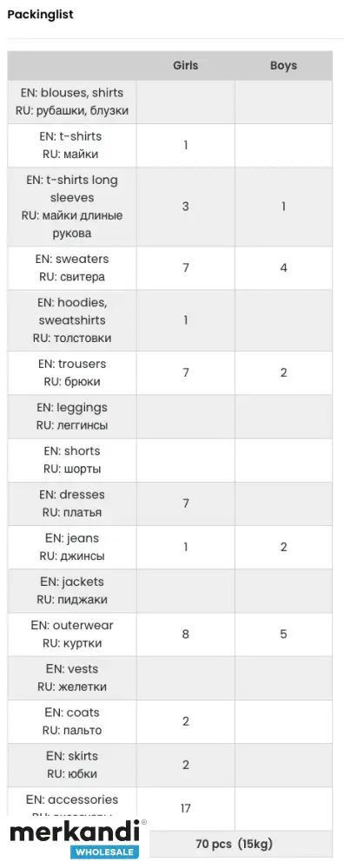Click the shorts row label
344x868 pixels.
click(x=72, y=460)
